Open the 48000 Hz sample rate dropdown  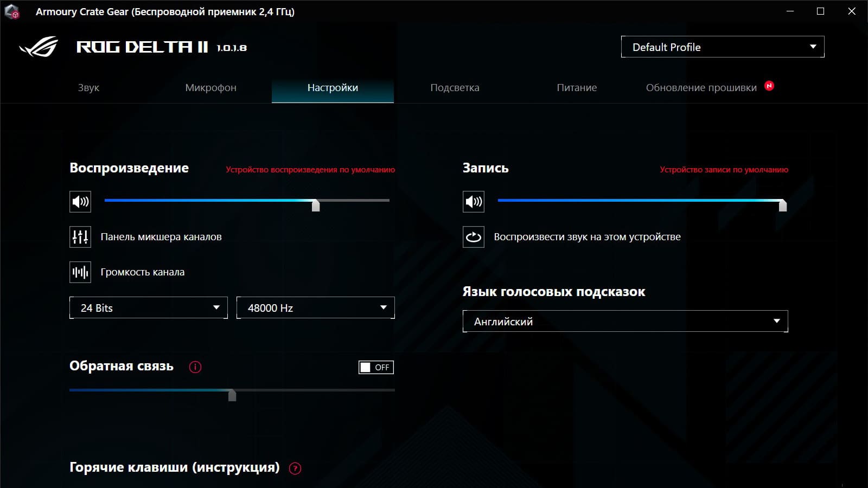tap(316, 308)
